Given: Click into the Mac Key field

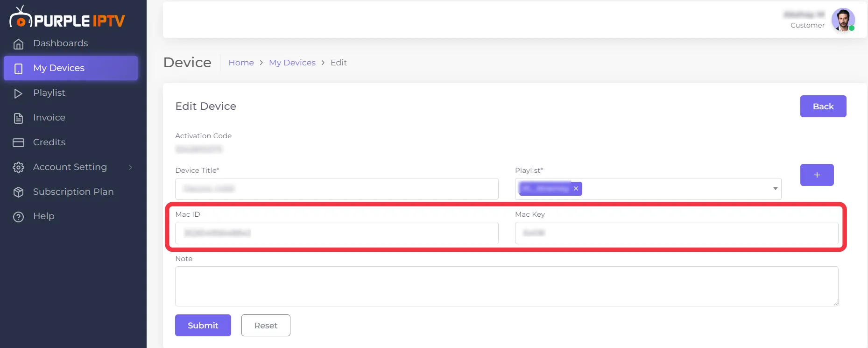Looking at the screenshot, I should click(x=677, y=233).
